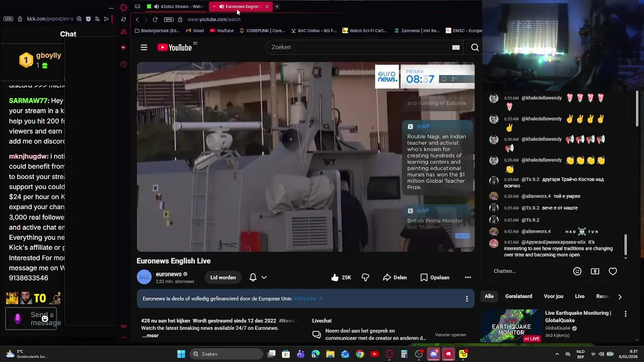Click the zoom magnifier icon in Kick address bar
This screenshot has width=644, height=362.
(x=79, y=19)
